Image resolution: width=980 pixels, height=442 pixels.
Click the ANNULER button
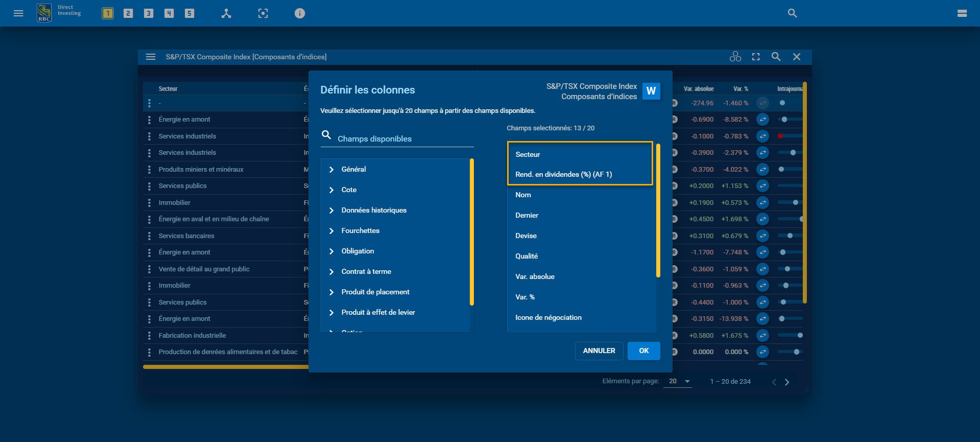599,351
